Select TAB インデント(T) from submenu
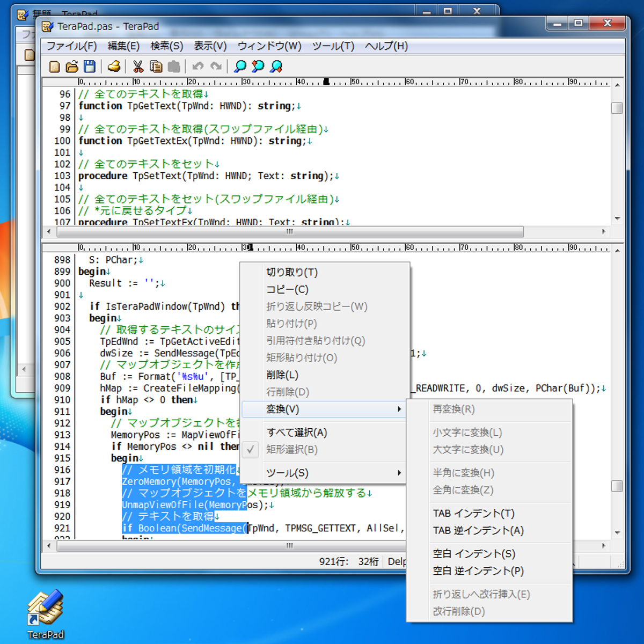The width and height of the screenshot is (644, 644). tap(473, 514)
